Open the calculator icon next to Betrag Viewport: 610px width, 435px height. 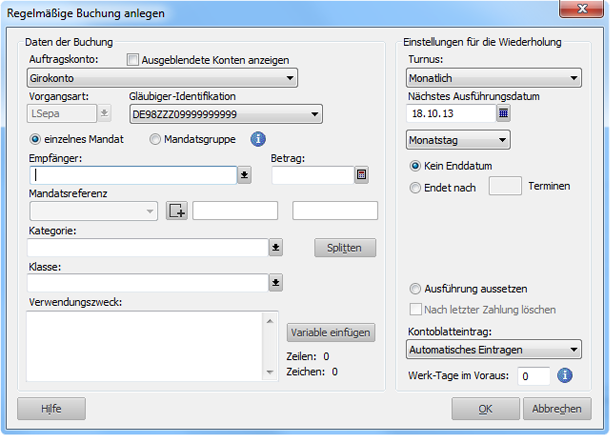(361, 175)
